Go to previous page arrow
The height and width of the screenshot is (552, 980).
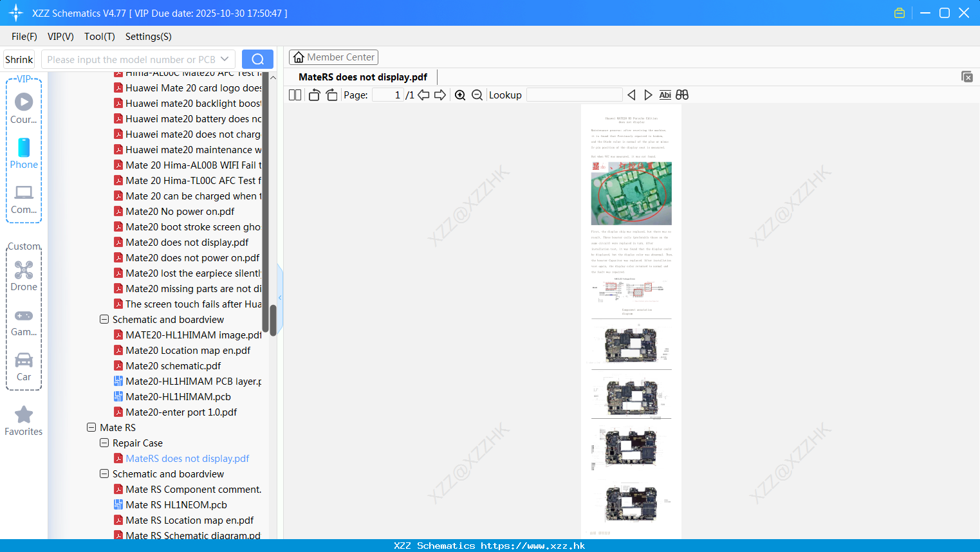click(x=423, y=95)
